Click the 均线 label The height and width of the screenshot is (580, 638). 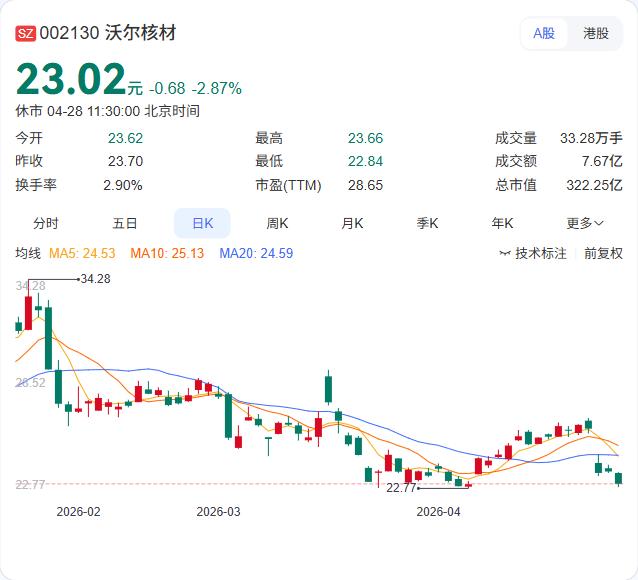point(28,253)
